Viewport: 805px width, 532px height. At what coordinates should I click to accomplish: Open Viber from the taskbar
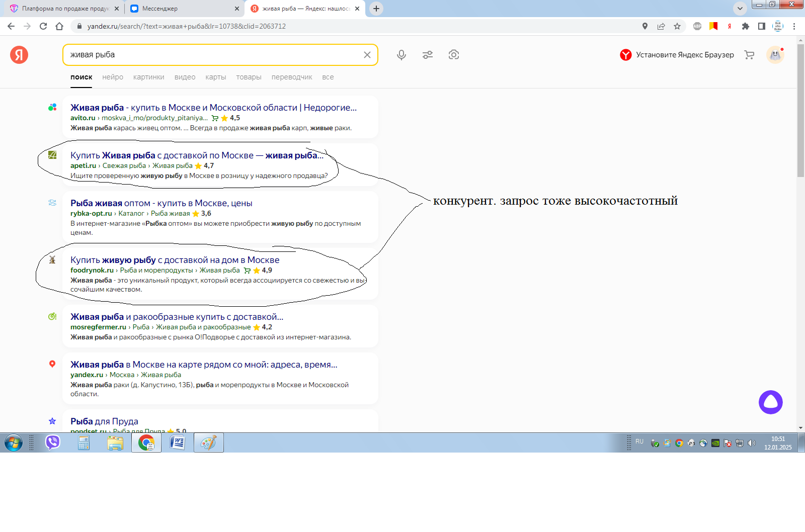pyautogui.click(x=52, y=442)
